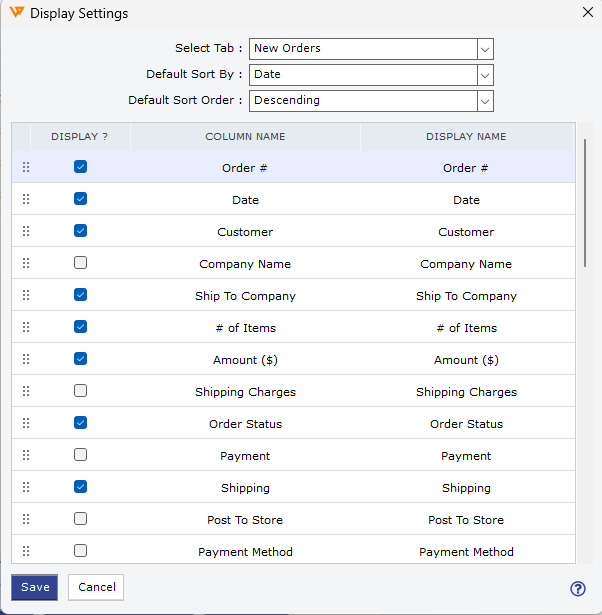Enable the Company Name display checkbox
The height and width of the screenshot is (615, 602).
pos(81,263)
